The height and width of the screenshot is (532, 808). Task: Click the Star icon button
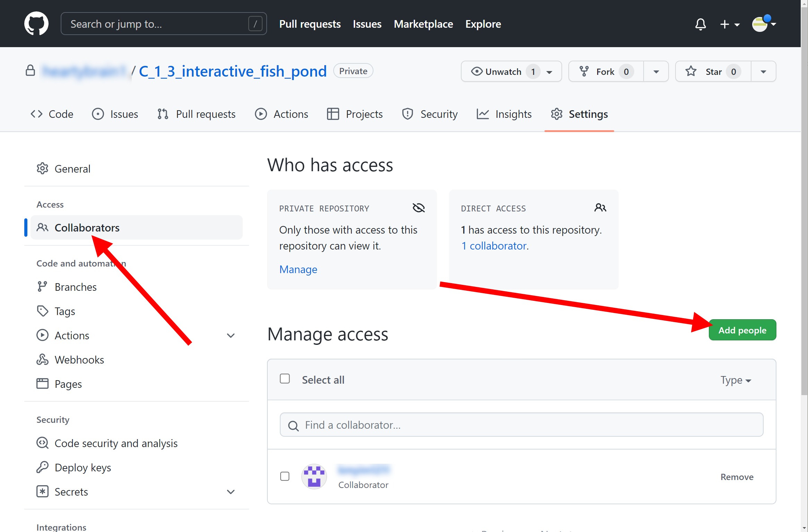pyautogui.click(x=691, y=71)
